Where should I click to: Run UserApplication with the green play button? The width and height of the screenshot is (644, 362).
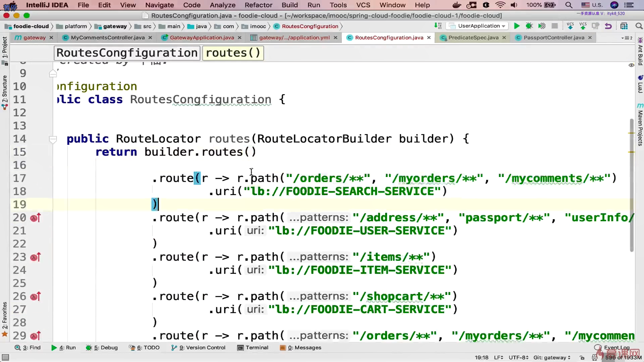517,26
